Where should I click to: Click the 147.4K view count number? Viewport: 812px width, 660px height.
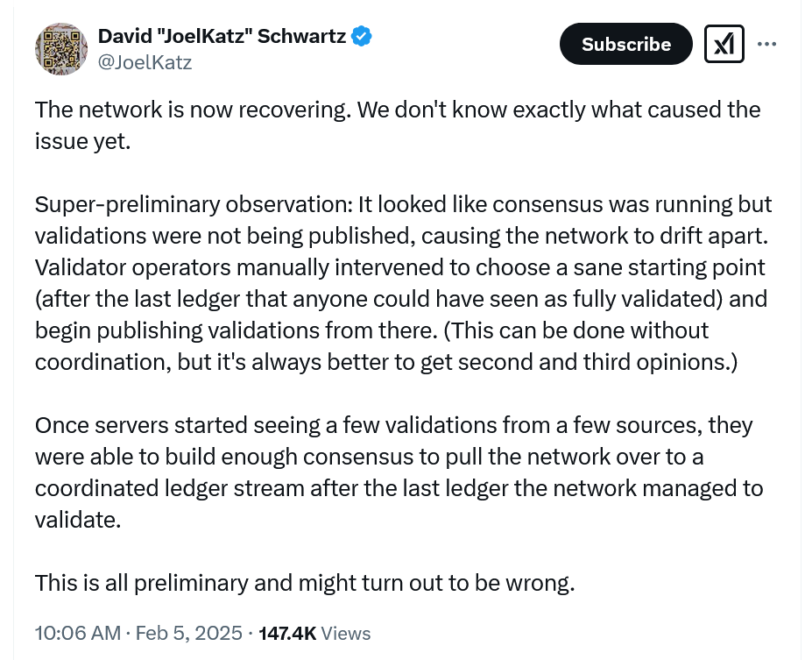[287, 633]
